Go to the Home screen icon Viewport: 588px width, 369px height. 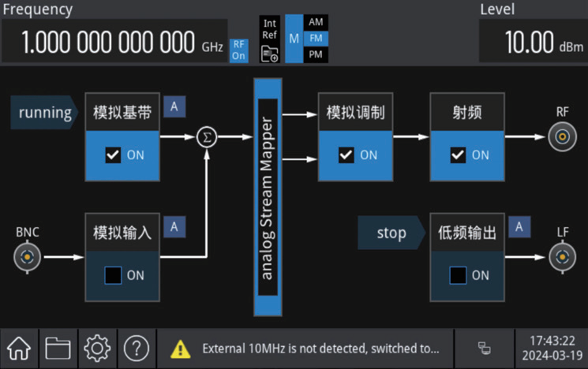(19, 348)
